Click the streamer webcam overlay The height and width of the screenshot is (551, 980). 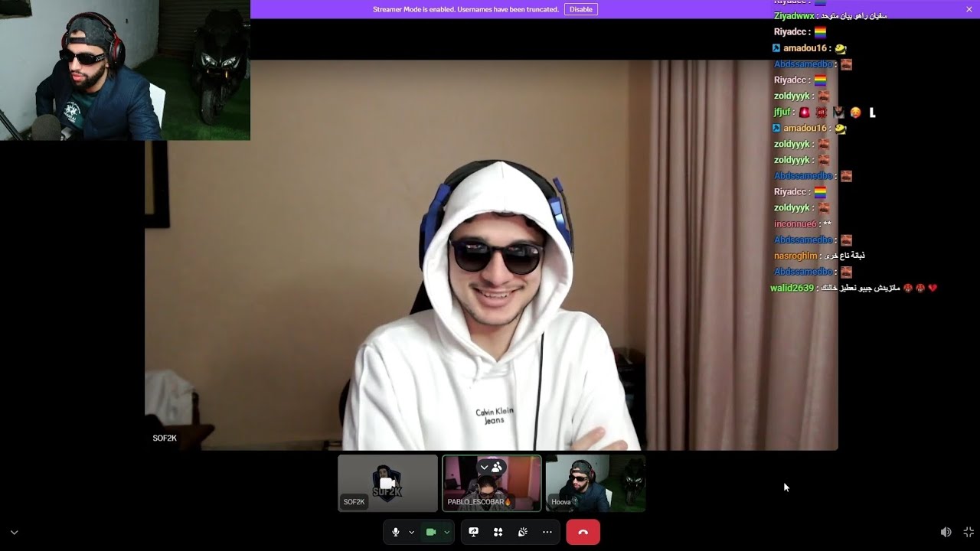pyautogui.click(x=125, y=70)
